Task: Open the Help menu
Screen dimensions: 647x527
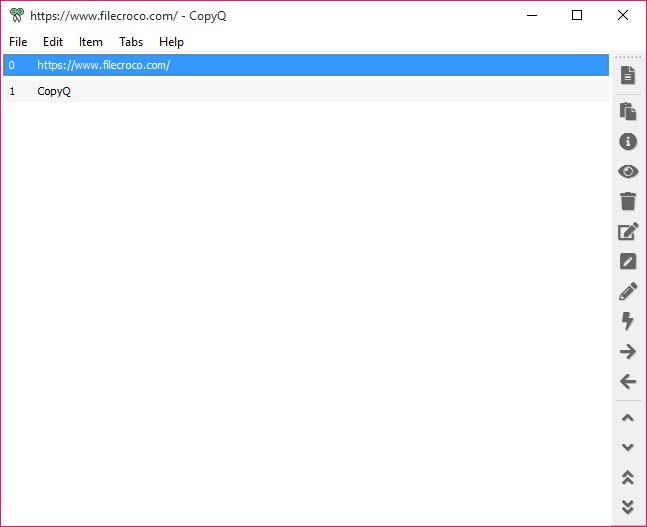Action: 171,42
